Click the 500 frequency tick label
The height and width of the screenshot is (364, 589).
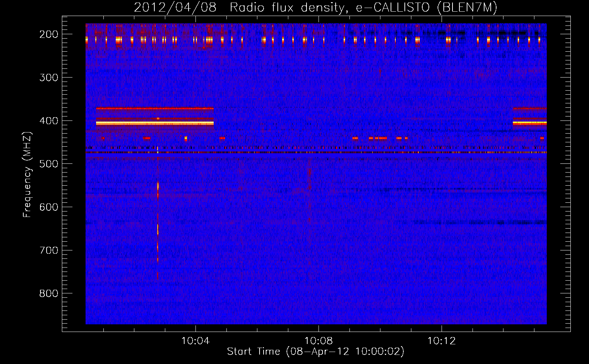click(x=49, y=164)
